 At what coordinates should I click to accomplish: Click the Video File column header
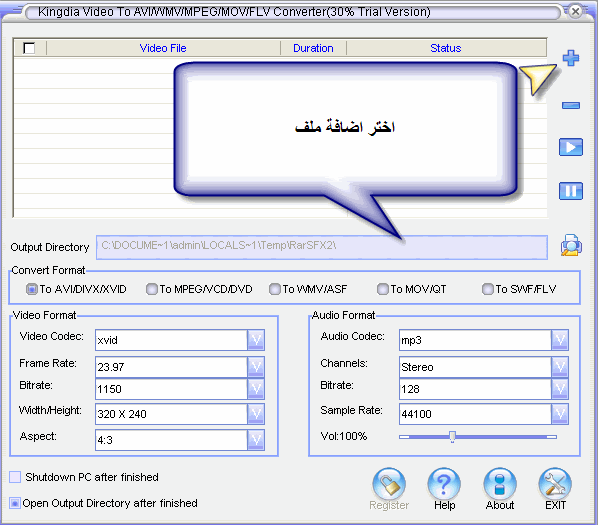163,48
